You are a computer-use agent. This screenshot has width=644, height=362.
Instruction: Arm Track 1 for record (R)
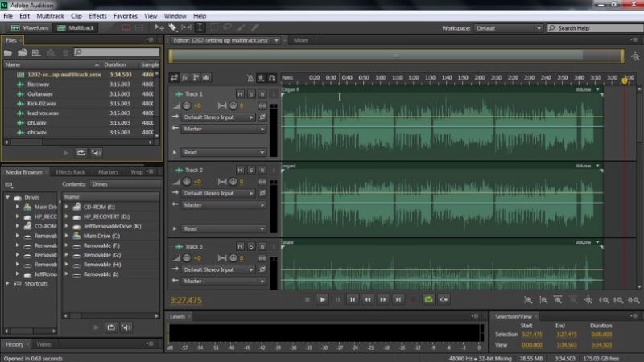coord(262,94)
